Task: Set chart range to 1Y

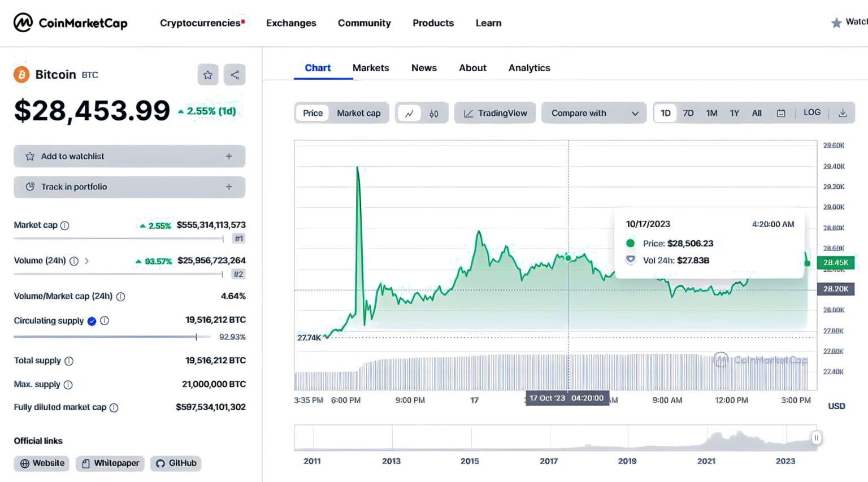Action: (735, 113)
